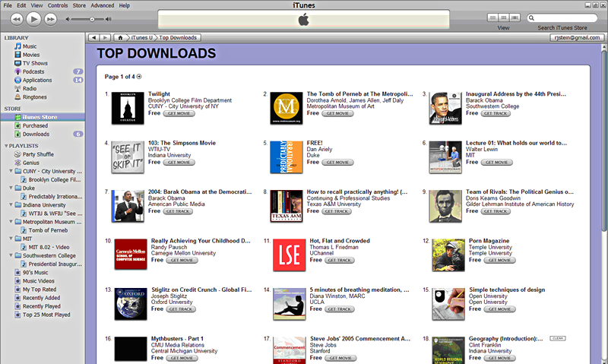Click the Top Downloads breadcrumb
The width and height of the screenshot is (608, 364).
click(x=178, y=37)
